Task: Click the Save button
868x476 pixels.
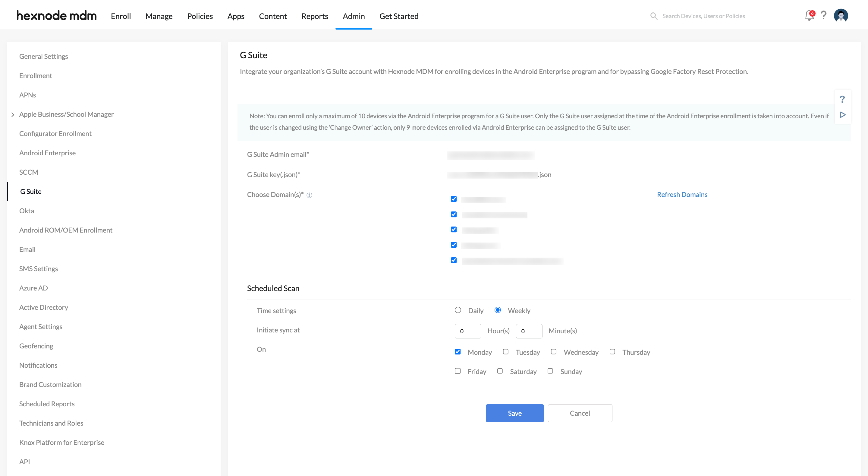Action: [x=514, y=413]
